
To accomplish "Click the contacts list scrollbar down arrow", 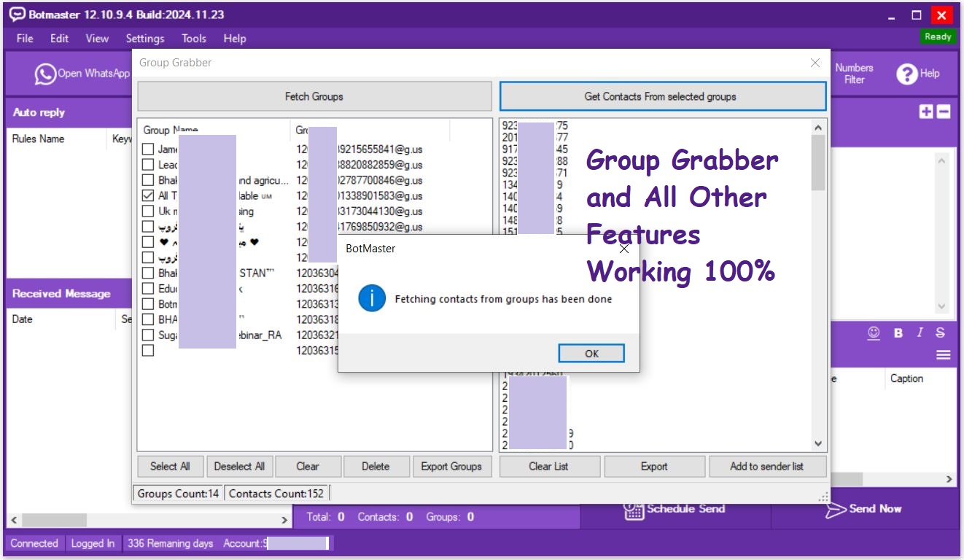I will [x=818, y=443].
